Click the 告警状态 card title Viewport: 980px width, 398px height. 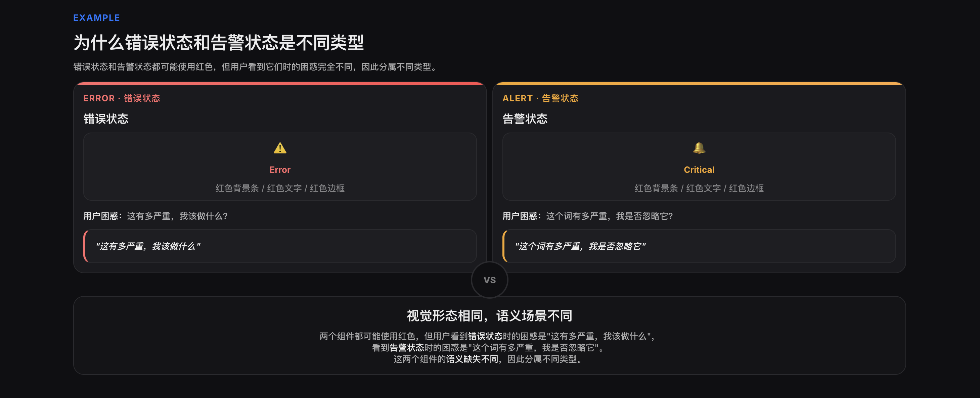(x=525, y=119)
